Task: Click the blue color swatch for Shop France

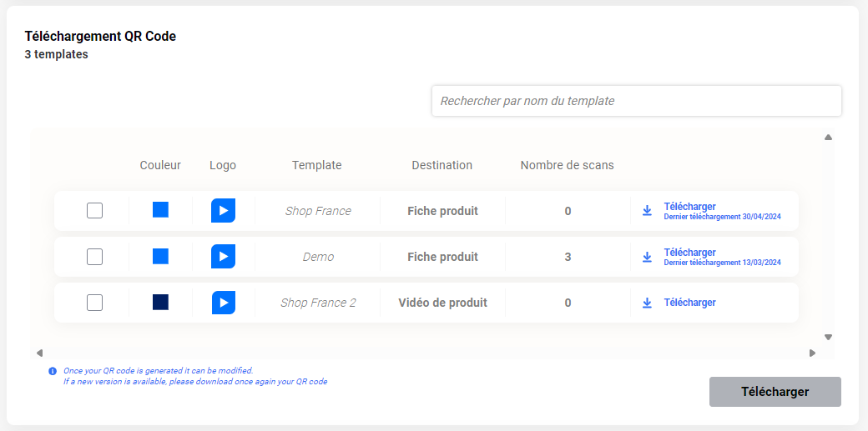Action: click(x=161, y=210)
